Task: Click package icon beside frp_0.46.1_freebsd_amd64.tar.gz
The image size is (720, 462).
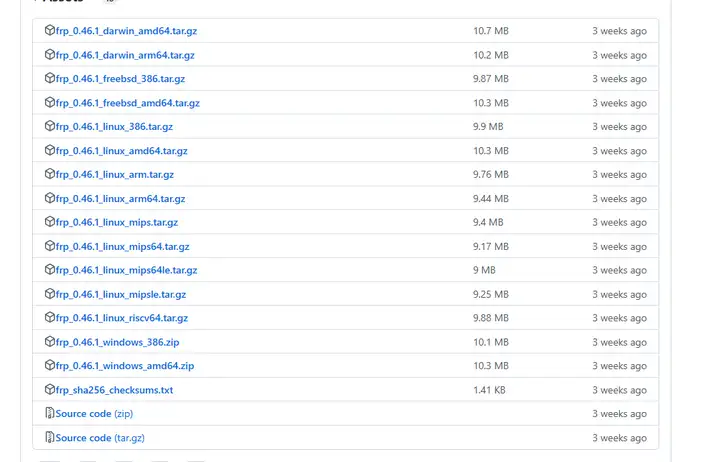Action: coord(50,102)
